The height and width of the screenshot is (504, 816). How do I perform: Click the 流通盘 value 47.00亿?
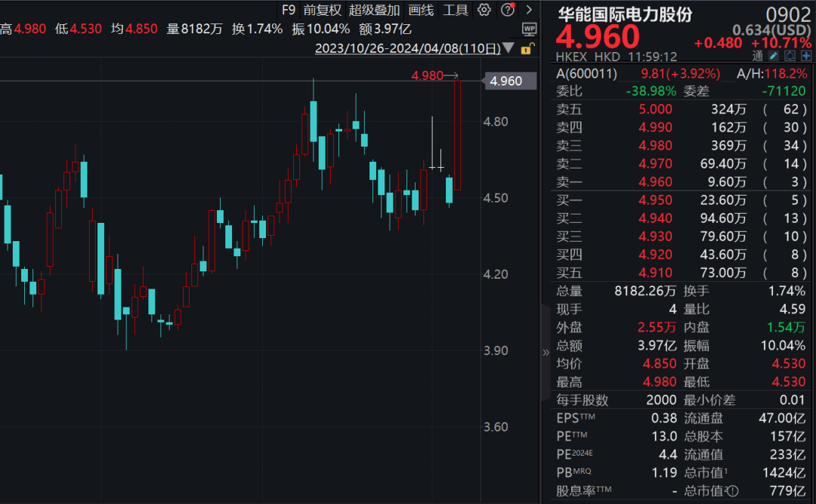(x=782, y=419)
